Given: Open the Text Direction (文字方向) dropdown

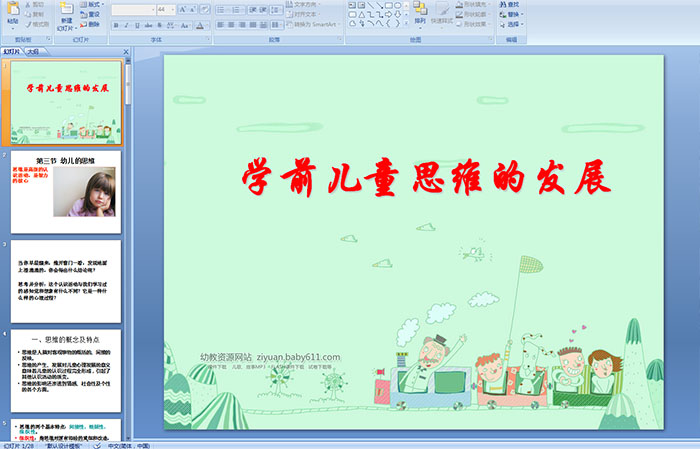Looking at the screenshot, I should pyautogui.click(x=304, y=4).
